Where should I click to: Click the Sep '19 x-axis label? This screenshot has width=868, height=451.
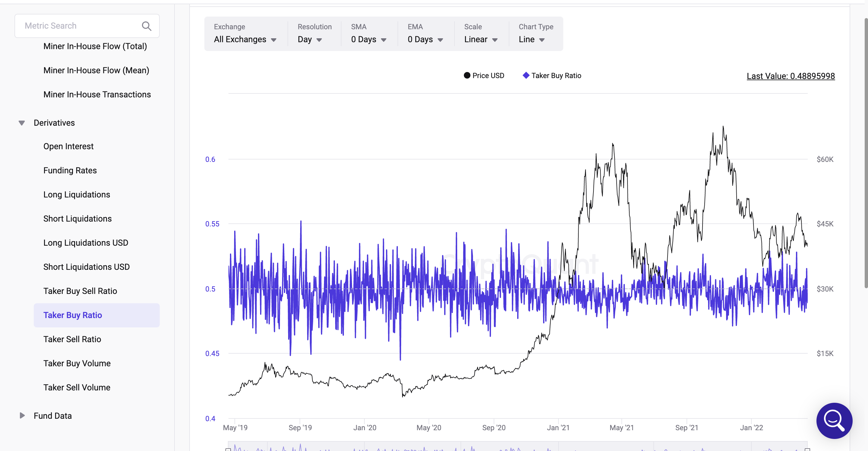pos(300,427)
